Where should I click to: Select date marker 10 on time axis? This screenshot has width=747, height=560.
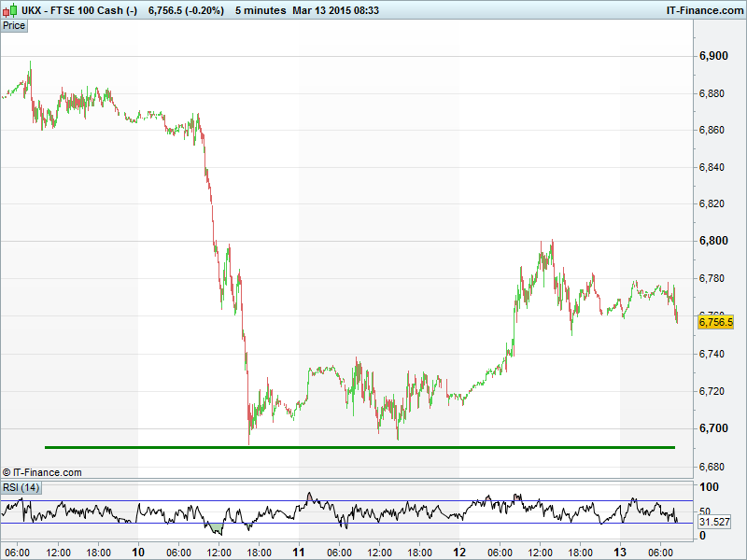coord(139,553)
